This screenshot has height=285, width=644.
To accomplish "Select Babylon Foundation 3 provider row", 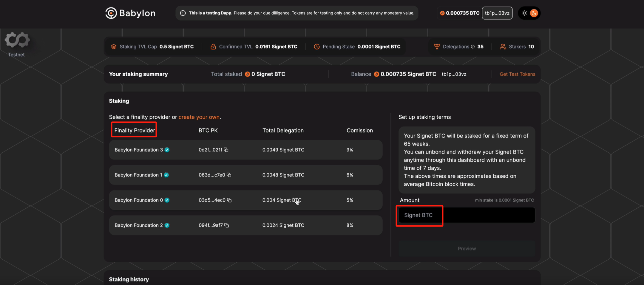I will pyautogui.click(x=245, y=150).
